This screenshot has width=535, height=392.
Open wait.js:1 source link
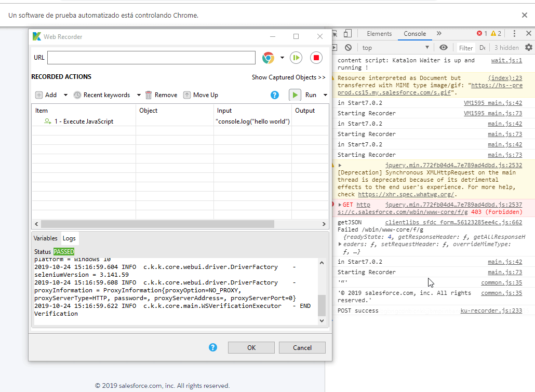506,60
